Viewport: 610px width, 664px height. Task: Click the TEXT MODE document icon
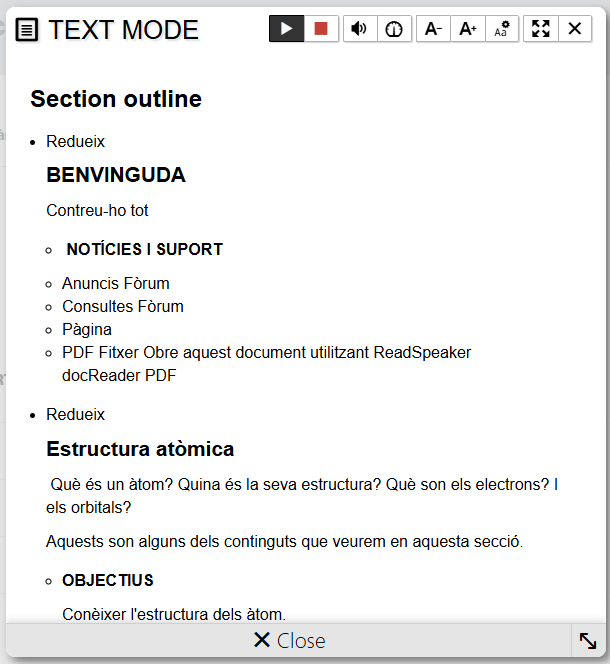27,30
